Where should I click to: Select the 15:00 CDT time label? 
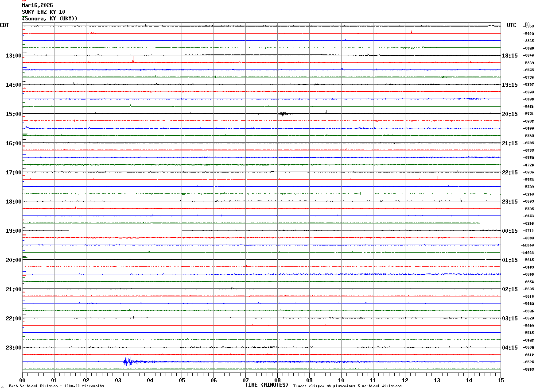pyautogui.click(x=13, y=114)
